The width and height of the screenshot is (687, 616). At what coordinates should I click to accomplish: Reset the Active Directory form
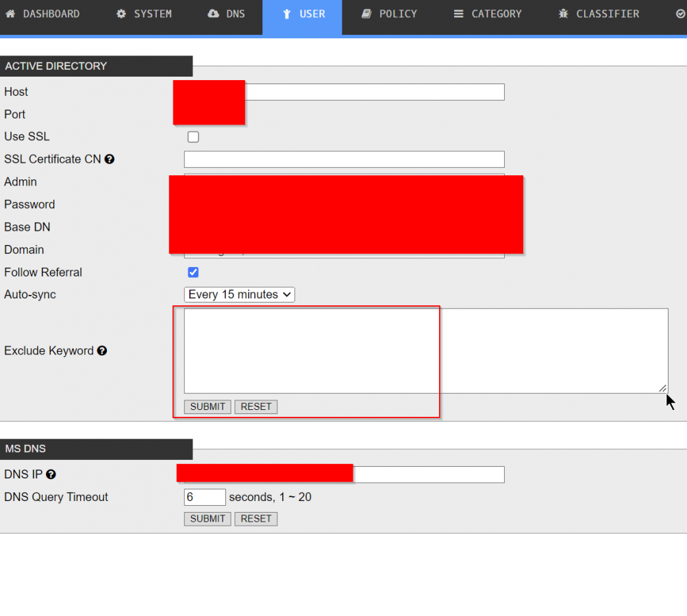point(256,407)
